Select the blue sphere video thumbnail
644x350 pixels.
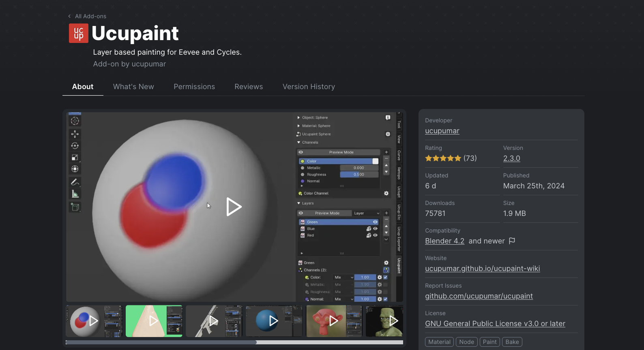pyautogui.click(x=274, y=321)
